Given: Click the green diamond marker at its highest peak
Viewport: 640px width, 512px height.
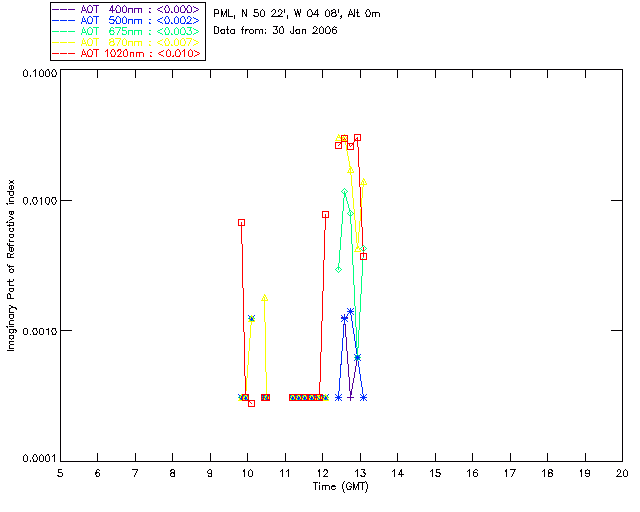Looking at the screenshot, I should pos(345,191).
